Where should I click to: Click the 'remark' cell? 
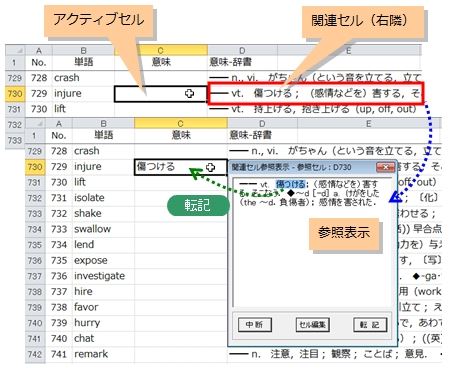tap(103, 354)
